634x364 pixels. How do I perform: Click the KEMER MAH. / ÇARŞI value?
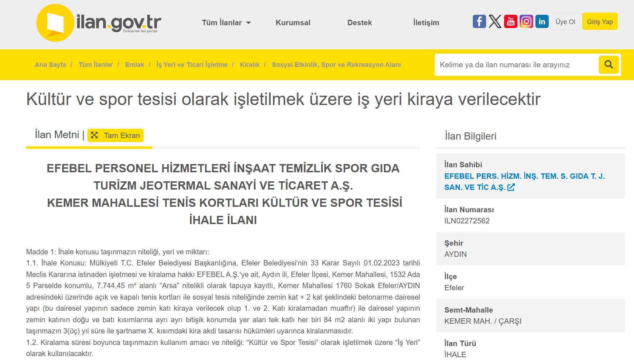click(483, 321)
